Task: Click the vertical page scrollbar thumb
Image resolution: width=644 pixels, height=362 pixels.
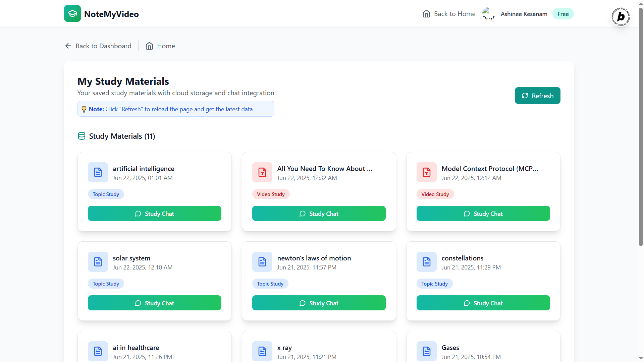Action: coord(641,127)
